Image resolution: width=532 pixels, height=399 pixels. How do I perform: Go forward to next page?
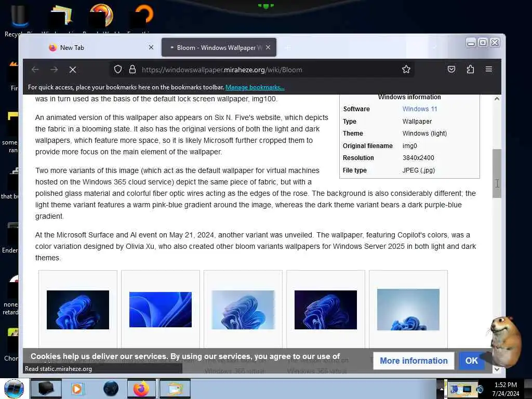coord(54,70)
